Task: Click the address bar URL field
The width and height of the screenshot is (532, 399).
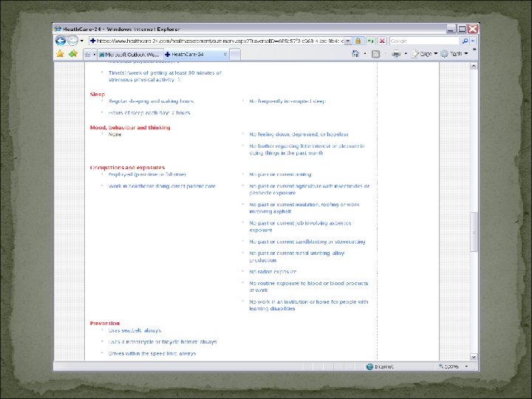Action: coord(216,41)
